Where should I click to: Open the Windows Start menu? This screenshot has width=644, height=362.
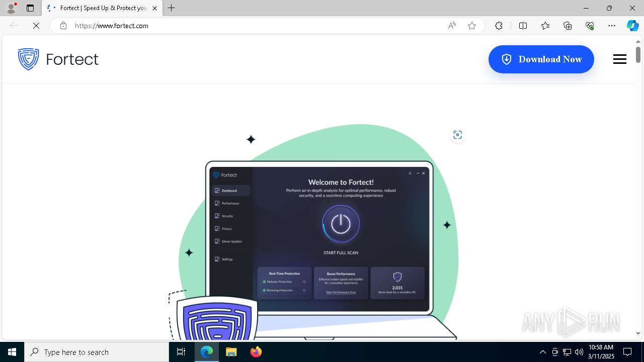point(12,352)
